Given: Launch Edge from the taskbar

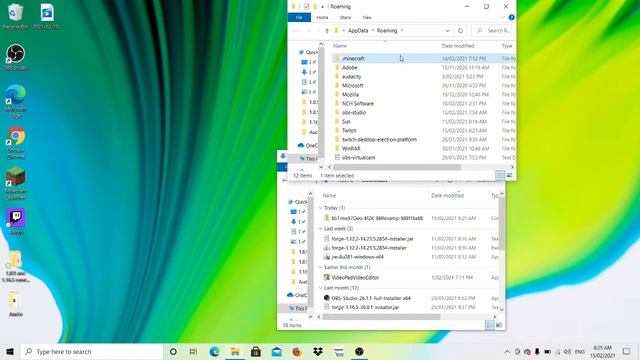Looking at the screenshot, I should pos(214,351).
